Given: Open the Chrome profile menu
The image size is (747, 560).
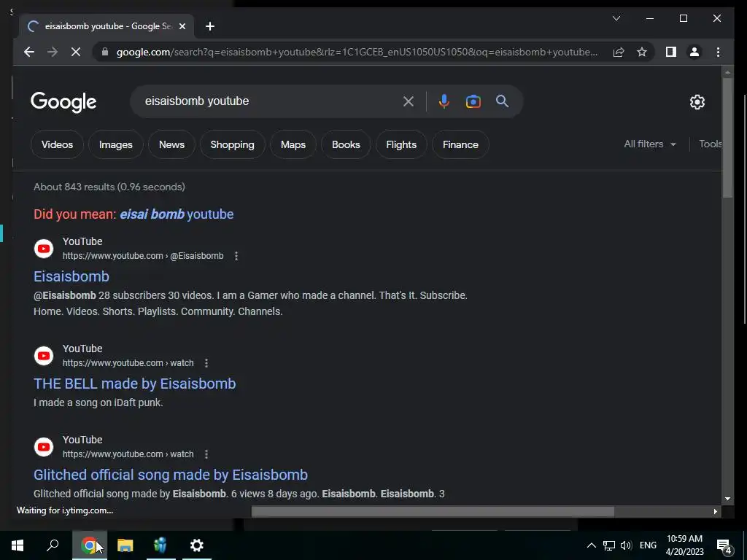Looking at the screenshot, I should [694, 52].
